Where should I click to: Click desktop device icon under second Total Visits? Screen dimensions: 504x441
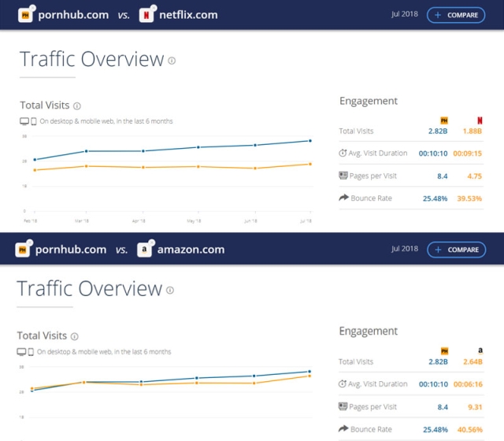21,352
